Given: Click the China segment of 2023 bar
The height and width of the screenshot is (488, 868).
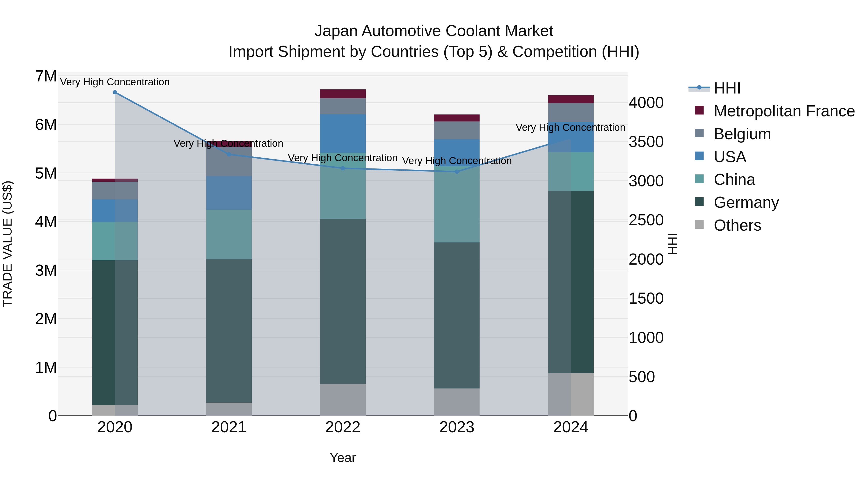Looking at the screenshot, I should (x=457, y=204).
